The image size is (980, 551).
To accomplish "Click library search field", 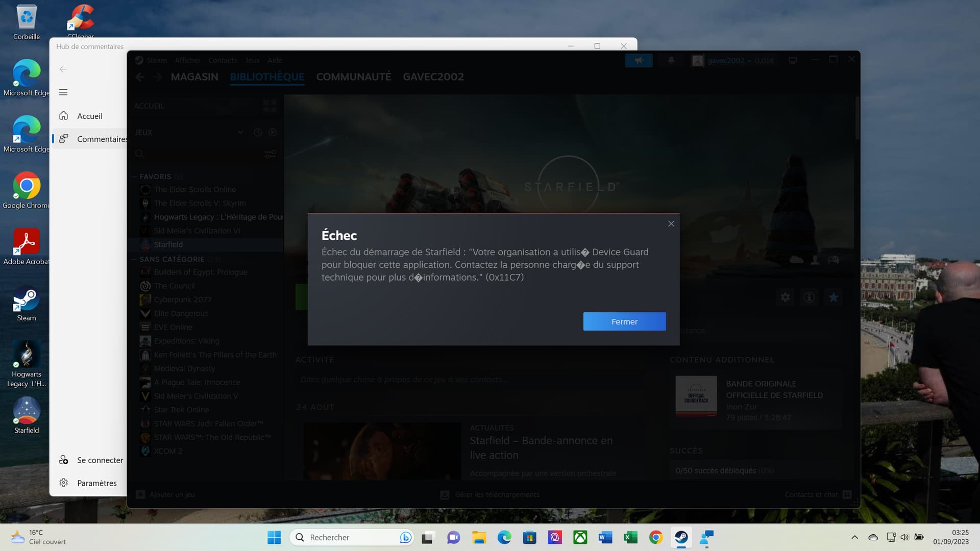I will 197,154.
